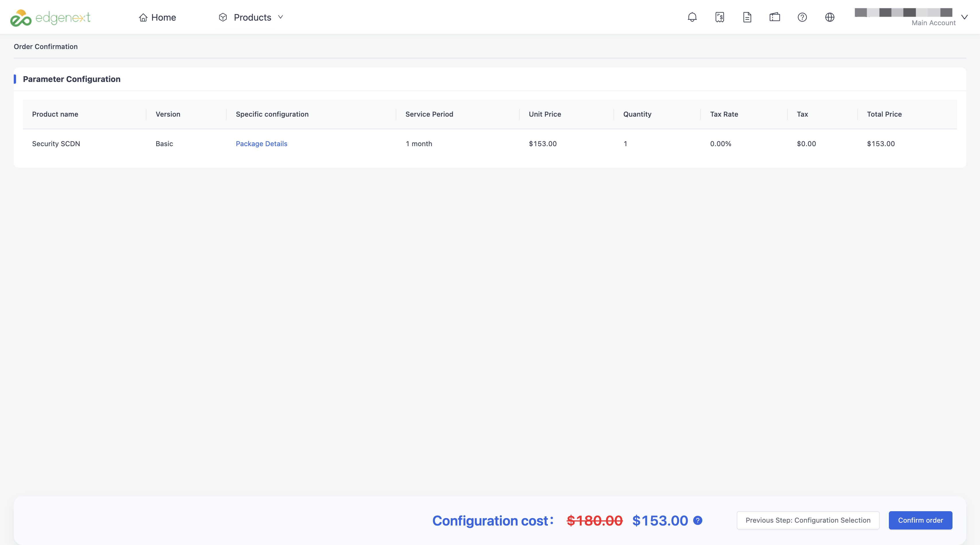Click the Service Period column header

(429, 114)
